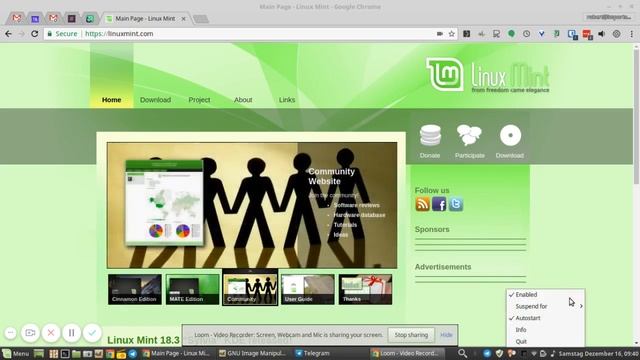This screenshot has height=360, width=640.
Task: Click the Participate speech bubbles icon
Action: (x=469, y=136)
